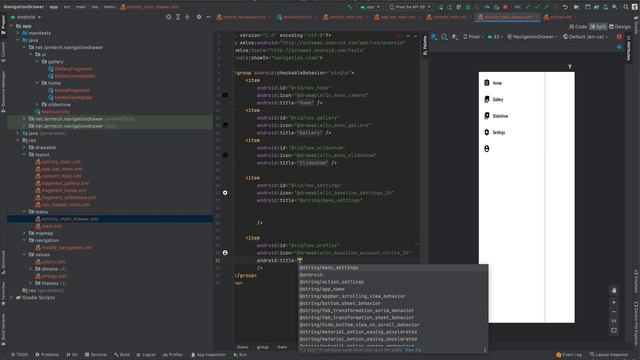This screenshot has width=640, height=360.
Task: Click Collapse All in Project panel
Action: (187, 17)
